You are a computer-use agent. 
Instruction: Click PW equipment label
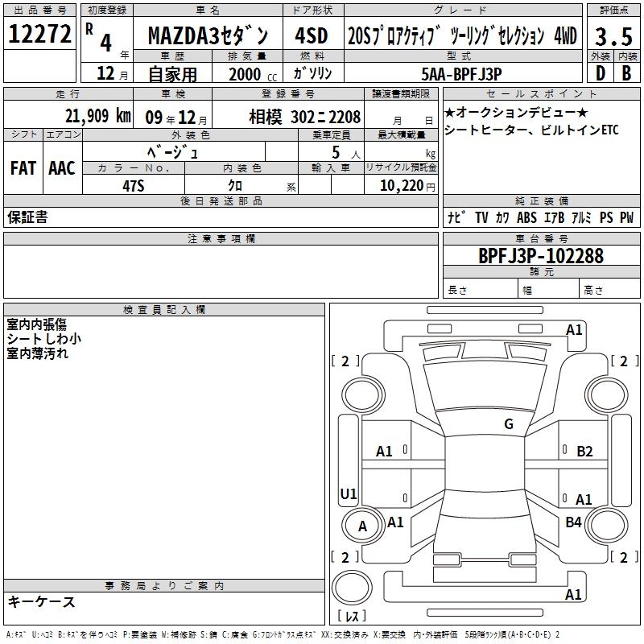627,217
